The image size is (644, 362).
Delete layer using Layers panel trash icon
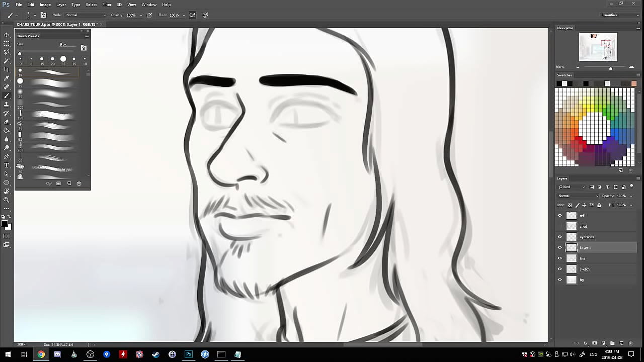[x=630, y=343]
